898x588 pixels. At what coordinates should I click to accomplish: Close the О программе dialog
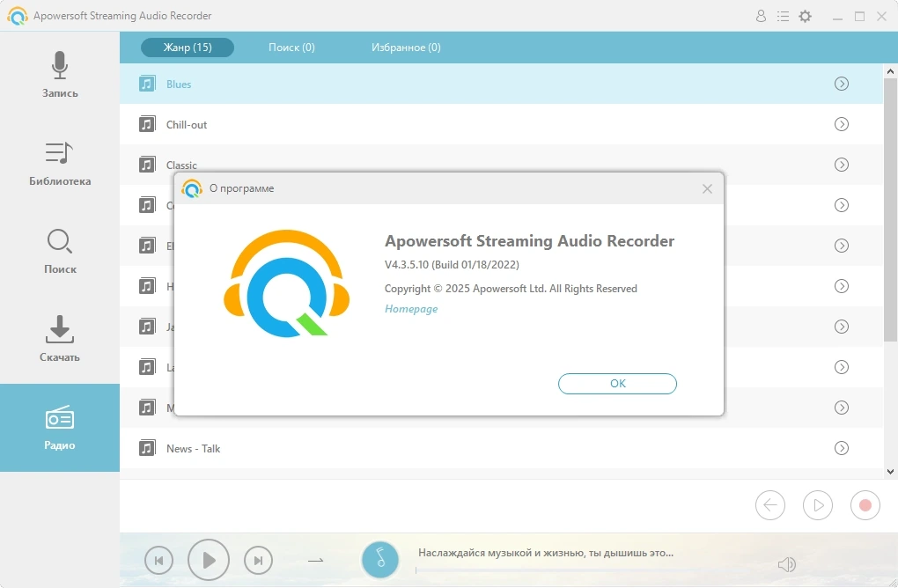[707, 189]
